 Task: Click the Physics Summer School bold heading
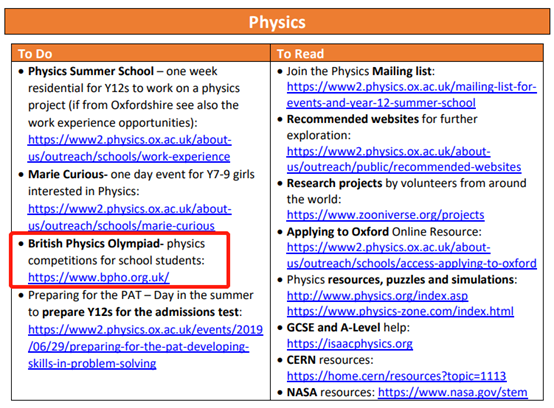tap(91, 71)
